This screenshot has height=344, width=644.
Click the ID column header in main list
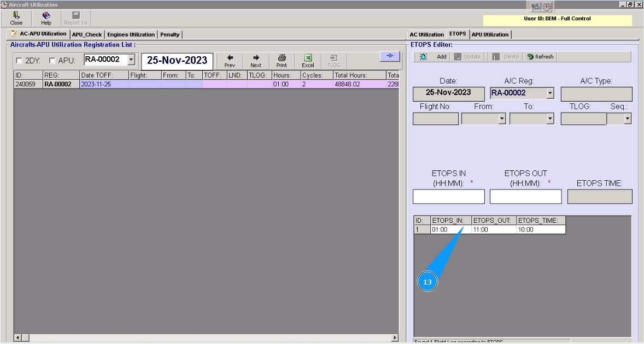(28, 75)
